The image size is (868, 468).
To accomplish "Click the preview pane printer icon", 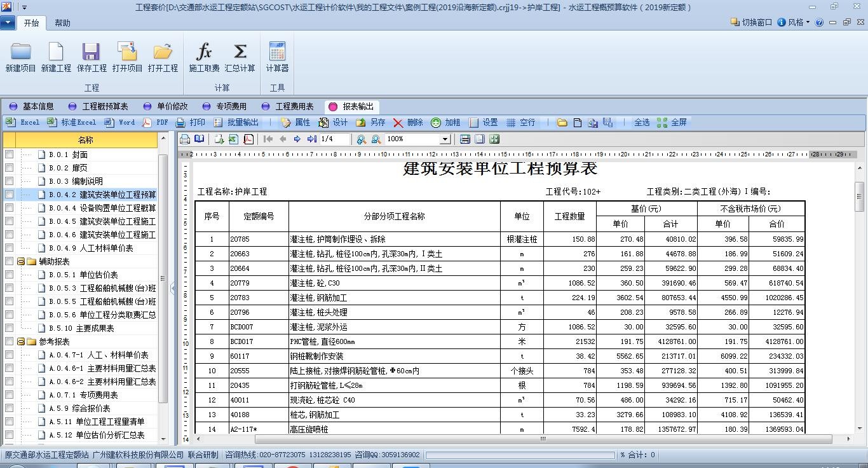I will (185, 139).
